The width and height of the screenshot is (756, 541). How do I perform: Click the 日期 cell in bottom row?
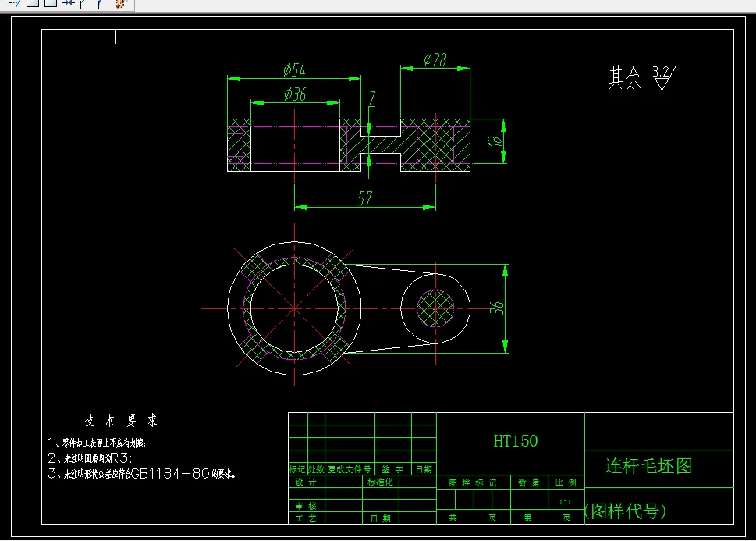381,518
